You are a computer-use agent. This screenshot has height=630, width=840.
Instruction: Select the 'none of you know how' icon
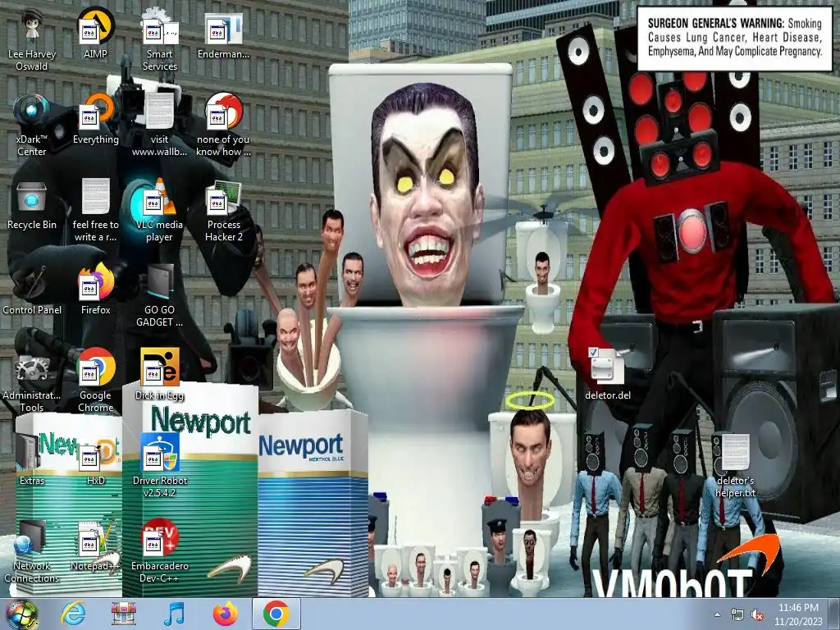[x=223, y=125]
